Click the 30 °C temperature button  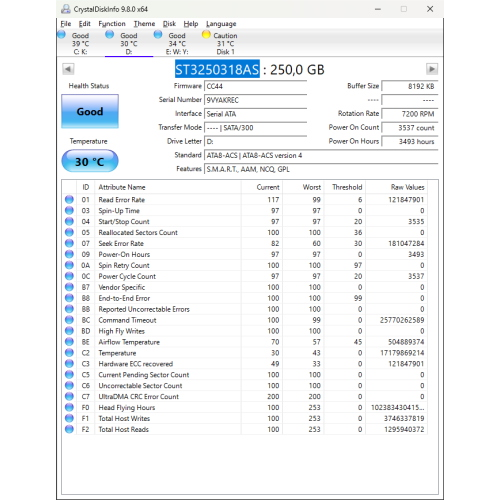click(90, 161)
